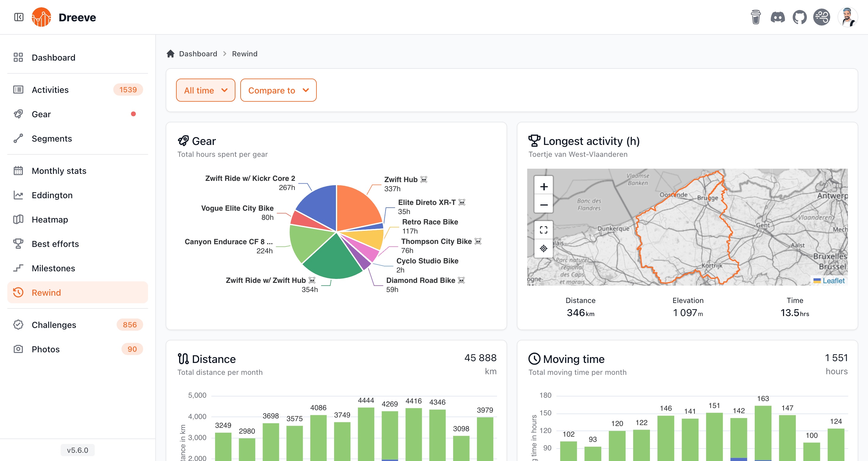Image resolution: width=868 pixels, height=461 pixels.
Task: Toggle fullscreen map view
Action: [544, 230]
